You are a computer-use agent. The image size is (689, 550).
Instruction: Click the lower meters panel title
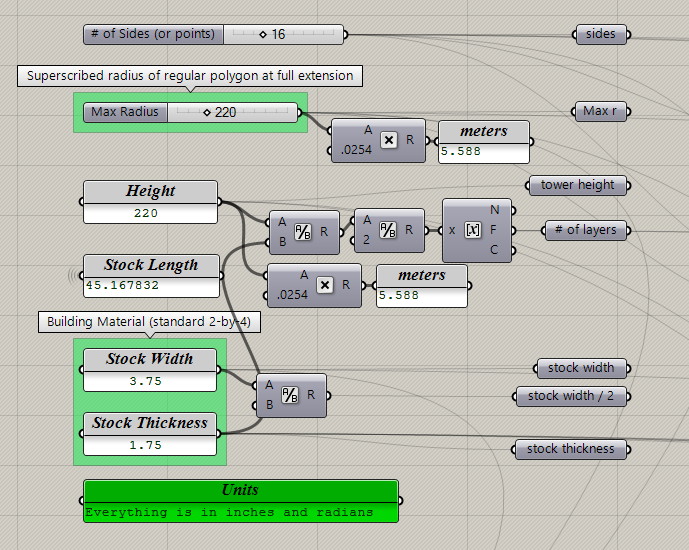click(x=422, y=275)
